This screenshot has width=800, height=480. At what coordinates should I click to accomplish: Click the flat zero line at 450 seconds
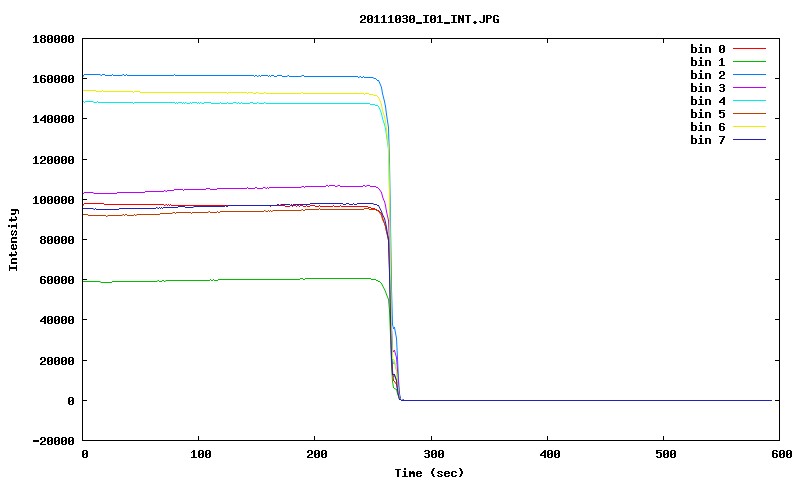(607, 400)
